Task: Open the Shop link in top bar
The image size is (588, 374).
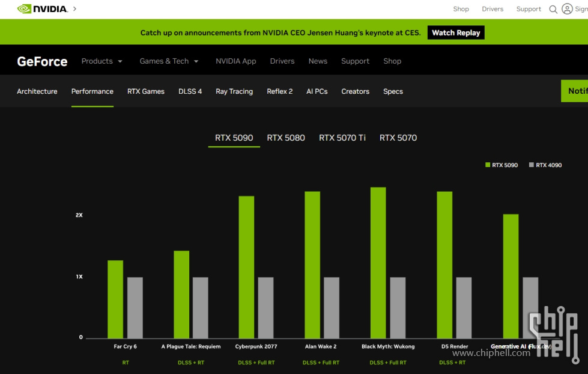Action: [461, 9]
